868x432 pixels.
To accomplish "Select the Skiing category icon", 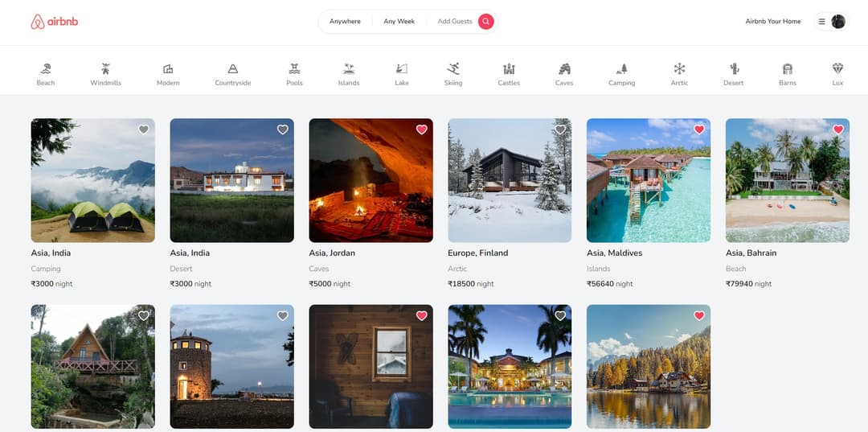I will (453, 68).
